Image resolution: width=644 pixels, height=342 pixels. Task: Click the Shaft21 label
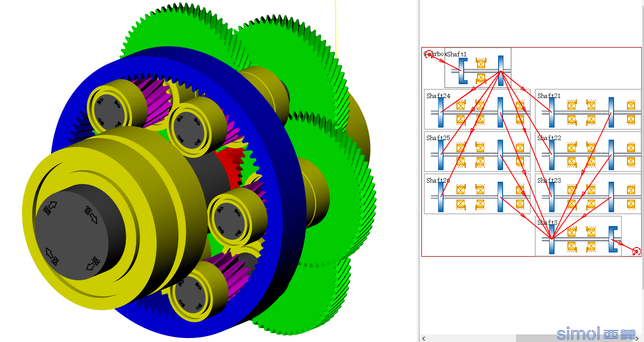(x=549, y=96)
